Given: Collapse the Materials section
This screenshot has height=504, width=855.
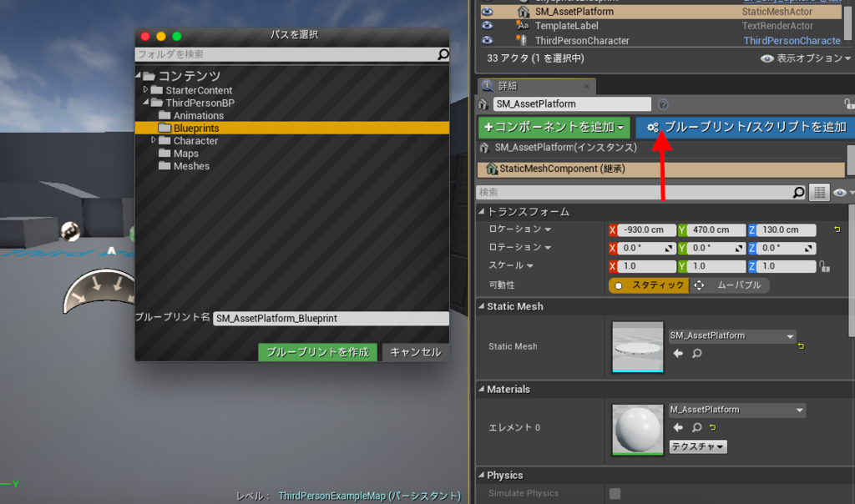Looking at the screenshot, I should (482, 389).
